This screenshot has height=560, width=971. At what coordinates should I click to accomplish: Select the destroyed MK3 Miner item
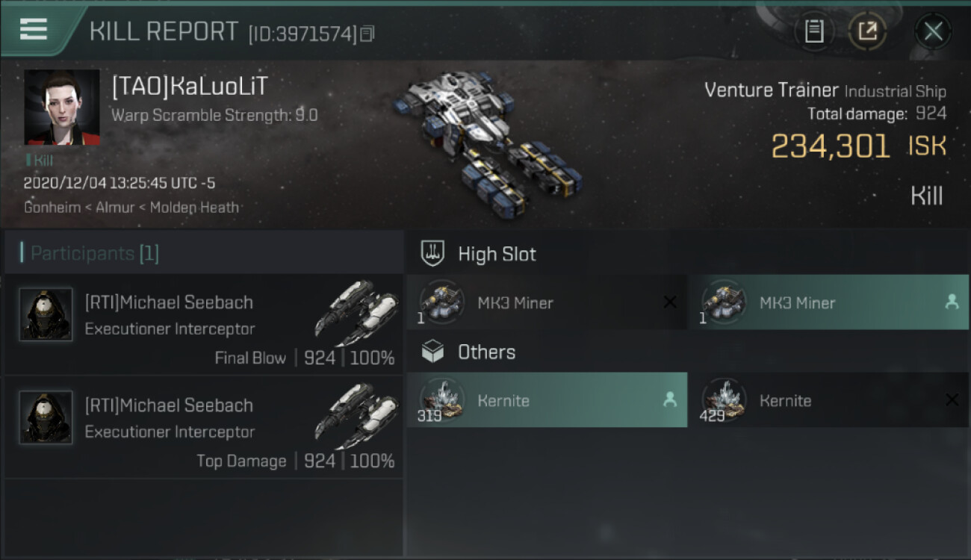pos(546,302)
